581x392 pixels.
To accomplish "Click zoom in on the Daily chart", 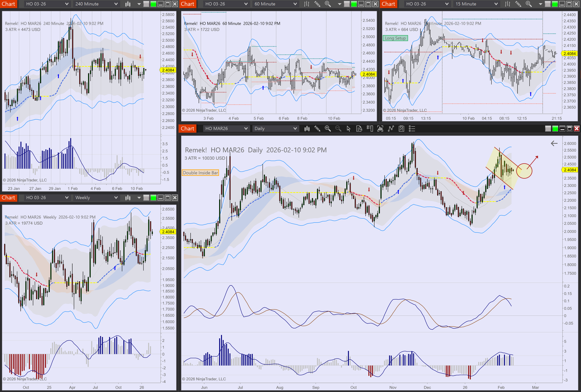I will pyautogui.click(x=328, y=129).
